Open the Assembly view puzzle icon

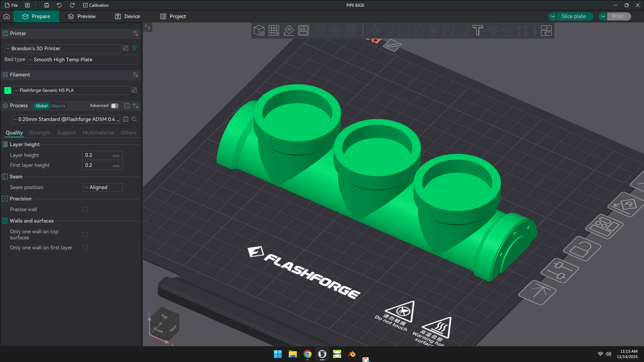point(546,31)
